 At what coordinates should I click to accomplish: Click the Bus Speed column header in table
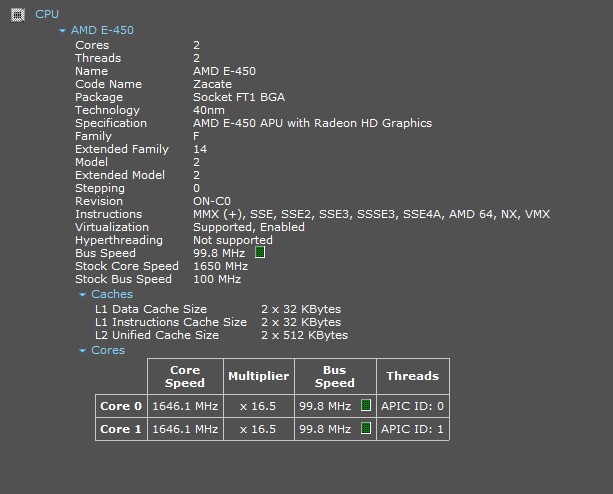tap(335, 376)
